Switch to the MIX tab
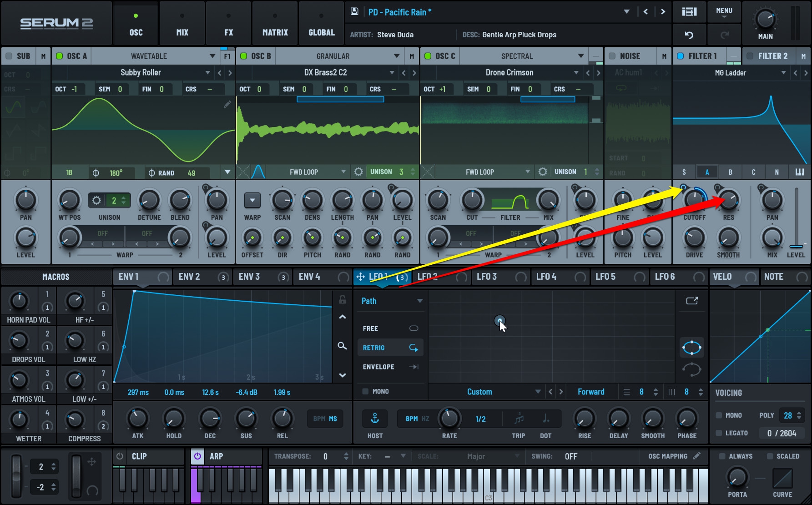The height and width of the screenshot is (505, 812). 182,24
